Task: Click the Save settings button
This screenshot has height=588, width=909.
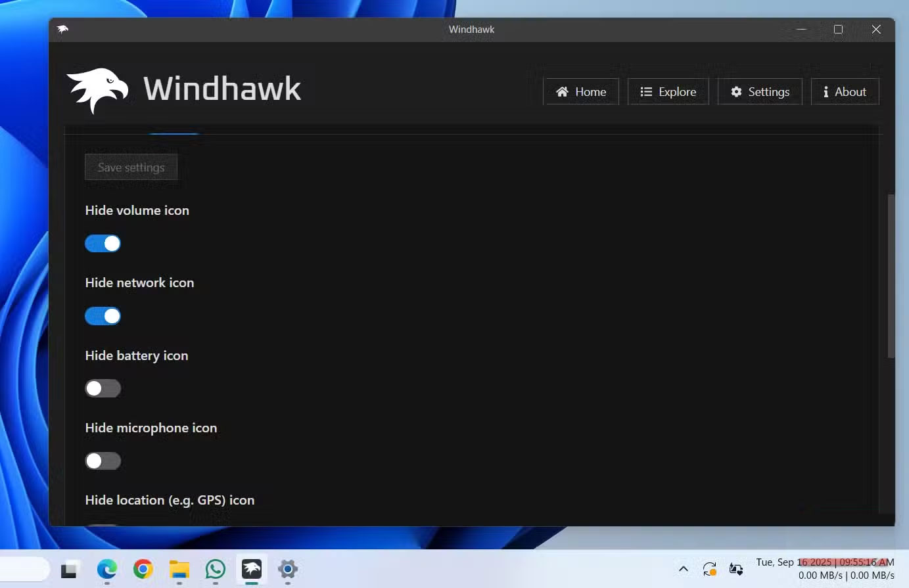Action: [131, 168]
